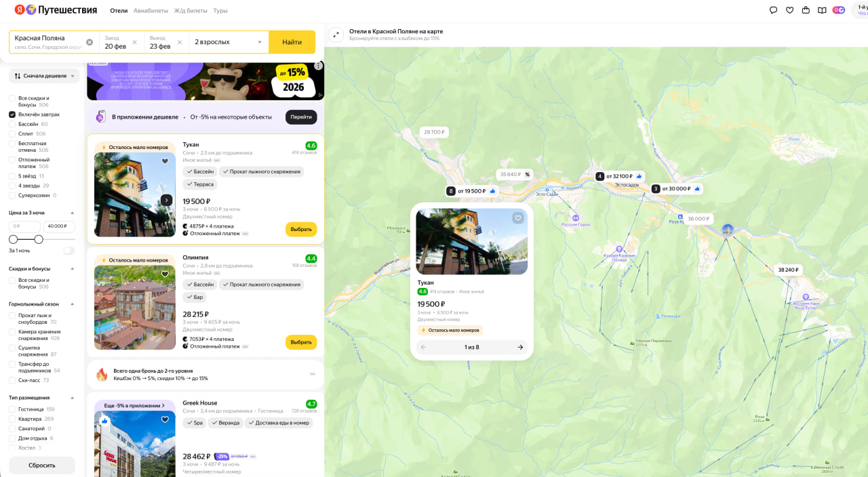The height and width of the screenshot is (477, 868).
Task: Go to next hotel in map card
Action: [x=520, y=347]
